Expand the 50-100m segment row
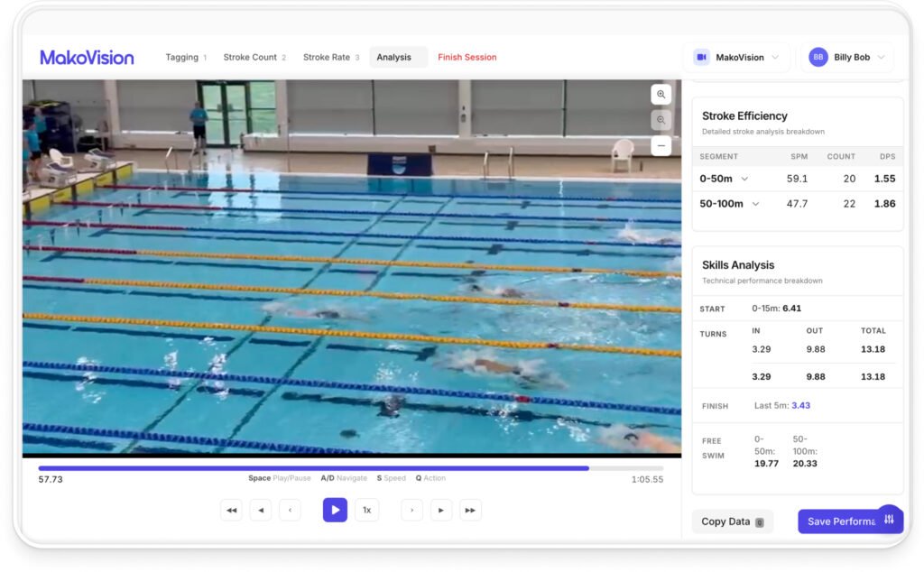924x572 pixels. tap(755, 204)
